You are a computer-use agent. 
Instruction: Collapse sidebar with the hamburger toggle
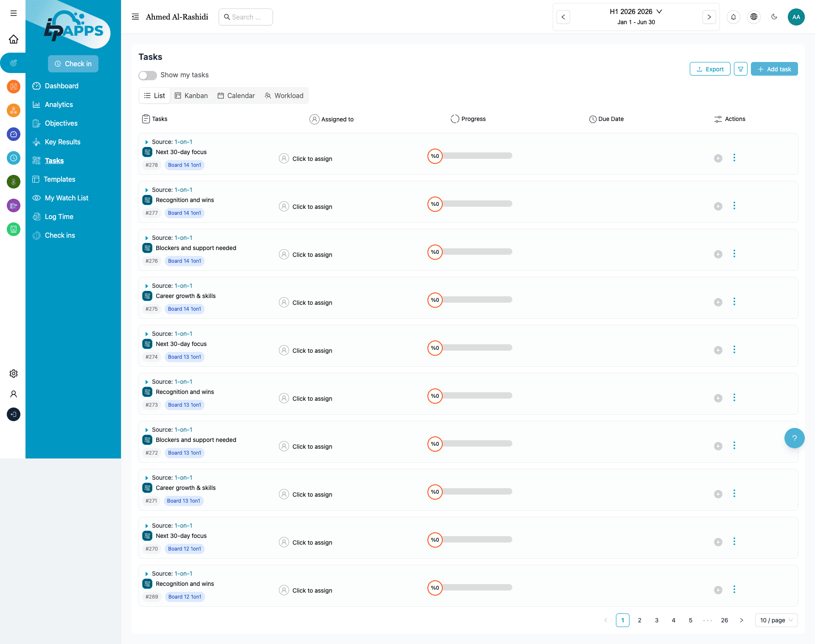click(135, 17)
